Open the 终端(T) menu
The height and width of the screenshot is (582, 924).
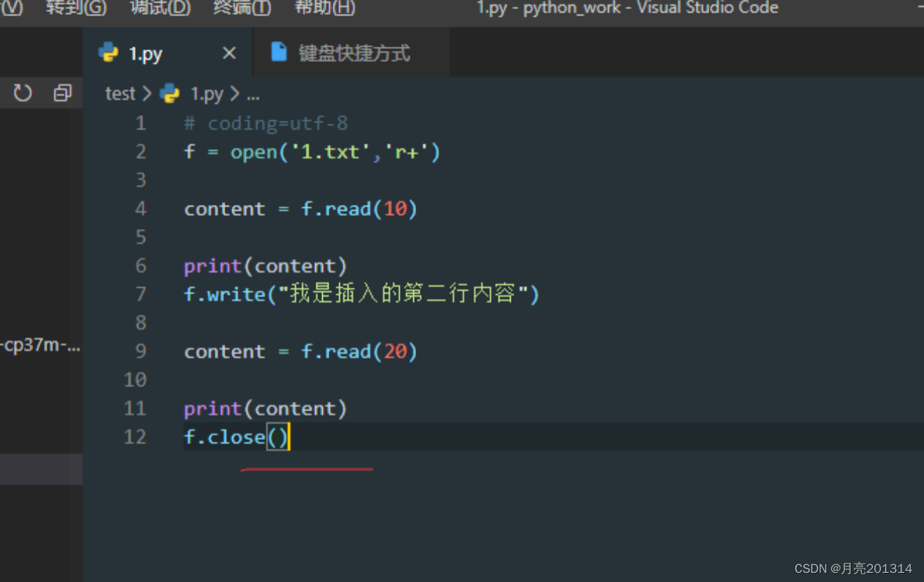(242, 8)
